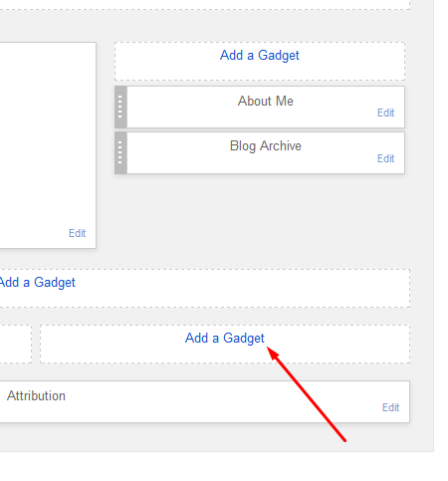The width and height of the screenshot is (448, 481).
Task: Click Add a Gadget above About Me
Action: point(260,56)
